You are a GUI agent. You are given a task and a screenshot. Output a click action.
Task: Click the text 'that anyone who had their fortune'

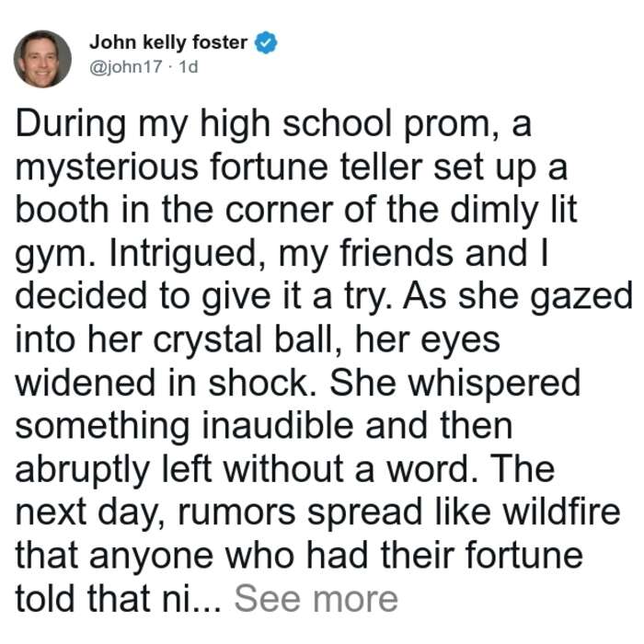coord(299,556)
